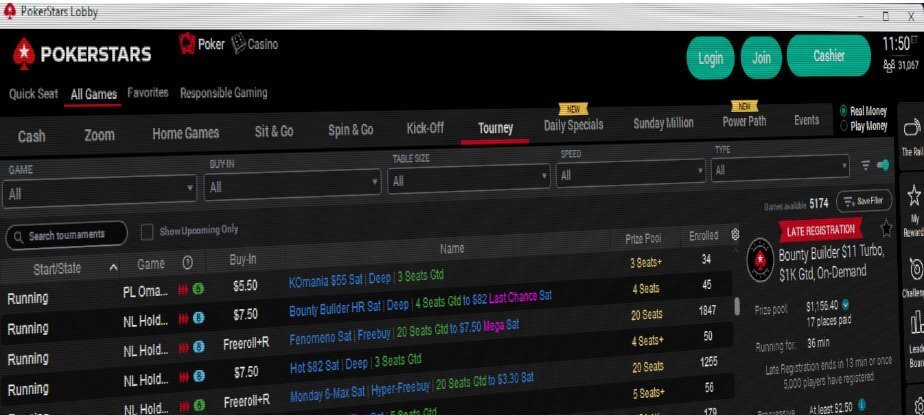
Task: Open The Rail sidebar icon
Action: pos(912,127)
